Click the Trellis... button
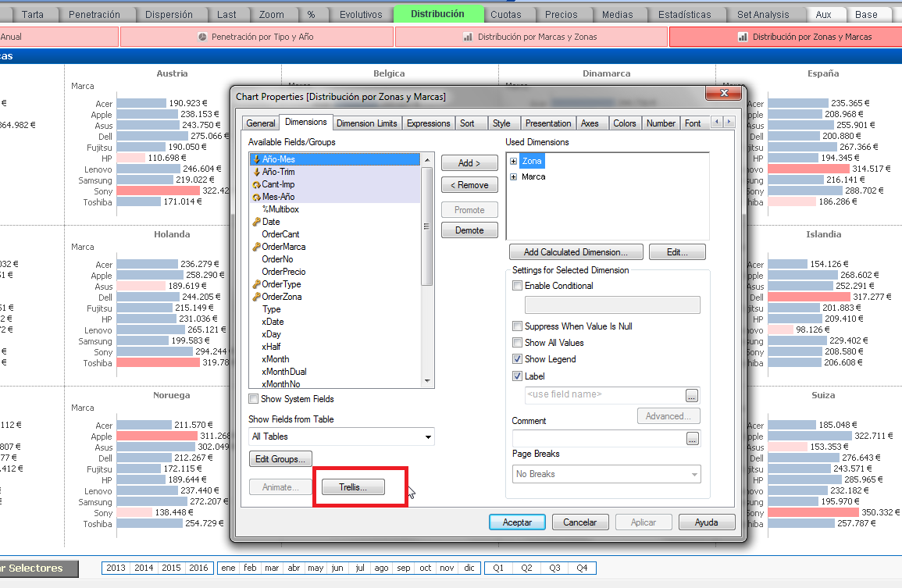 [x=355, y=487]
